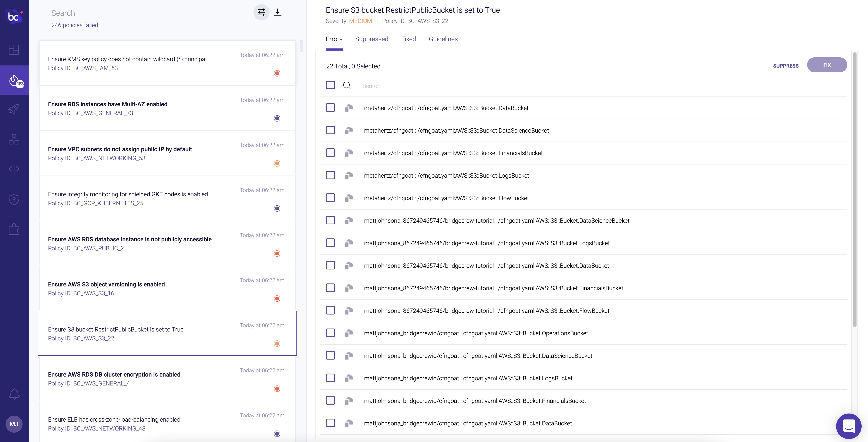The width and height of the screenshot is (868, 442).
Task: Open the notifications bell icon
Action: [x=14, y=394]
